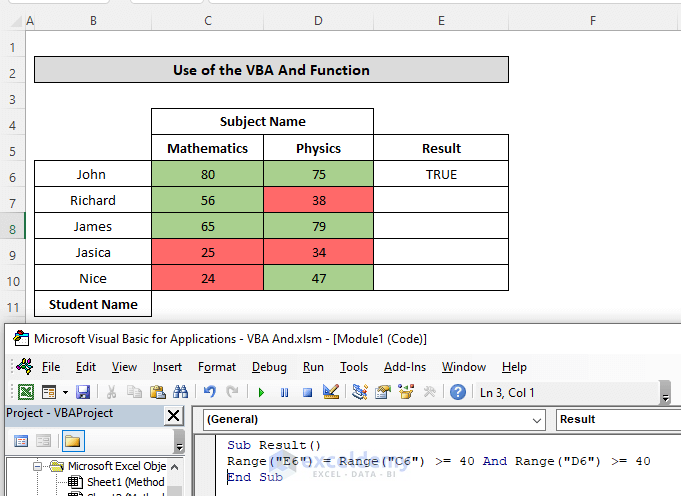The height and width of the screenshot is (496, 681).
Task: Select column C header
Action: 208,20
